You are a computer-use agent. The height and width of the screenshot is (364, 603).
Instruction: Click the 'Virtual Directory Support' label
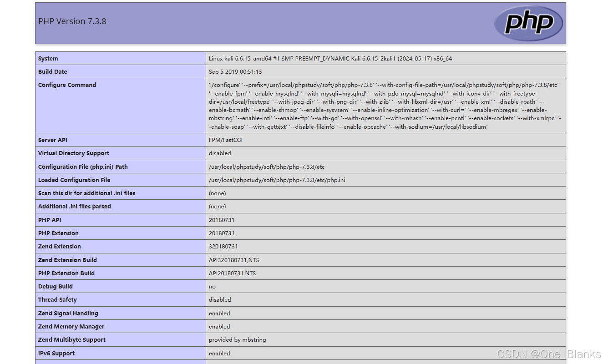click(74, 153)
